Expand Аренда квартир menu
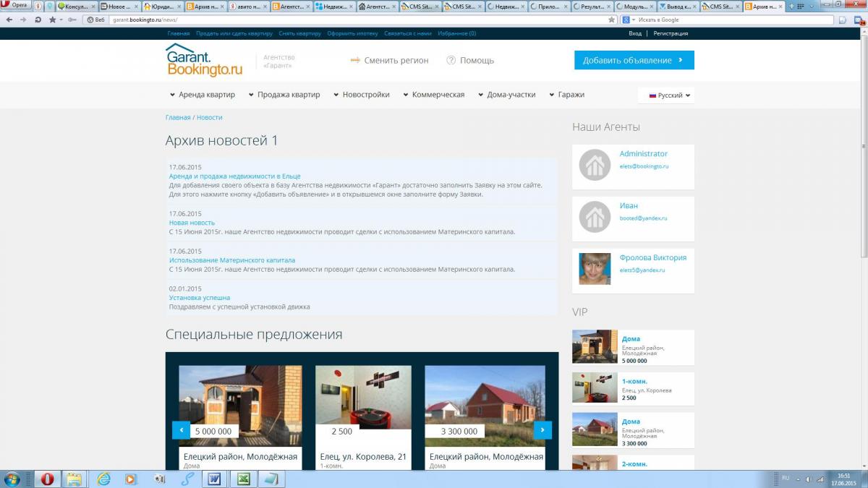Viewport: 868px width, 488px height. click(203, 95)
